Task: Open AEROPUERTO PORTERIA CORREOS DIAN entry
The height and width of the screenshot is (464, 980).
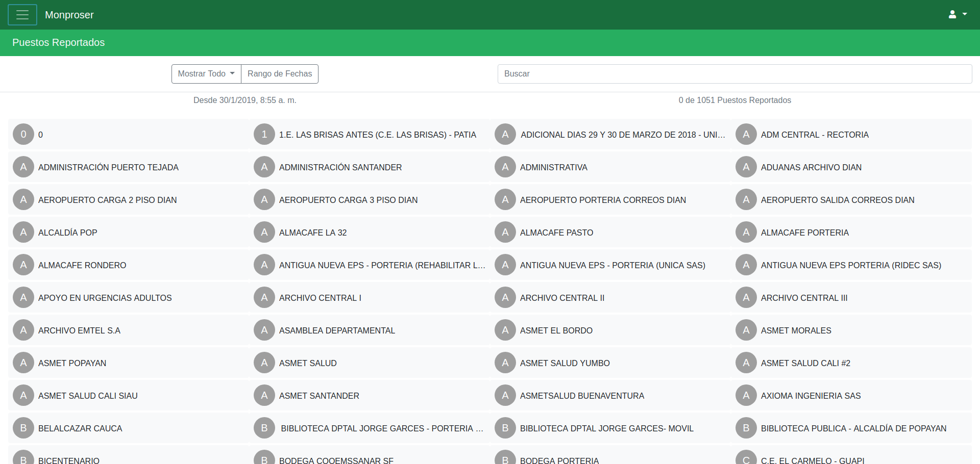Action: 603,200
